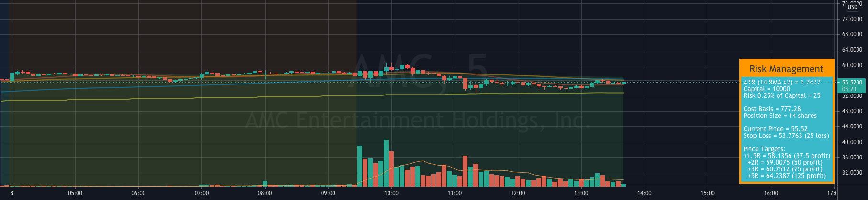The image size is (868, 200).
Task: Click the 60.0000 price scale label
Action: tap(852, 65)
